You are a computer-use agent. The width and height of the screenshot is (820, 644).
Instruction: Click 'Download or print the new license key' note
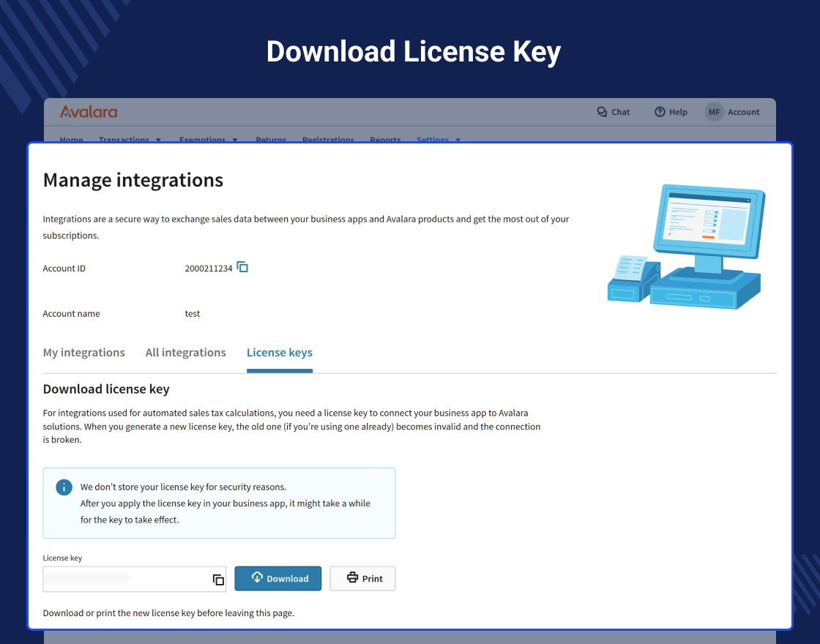[168, 613]
